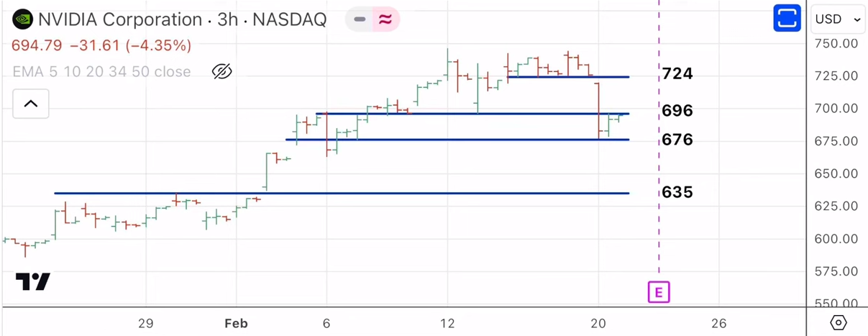868x336 pixels.
Task: Click the 12 date on time axis
Action: coord(447,324)
